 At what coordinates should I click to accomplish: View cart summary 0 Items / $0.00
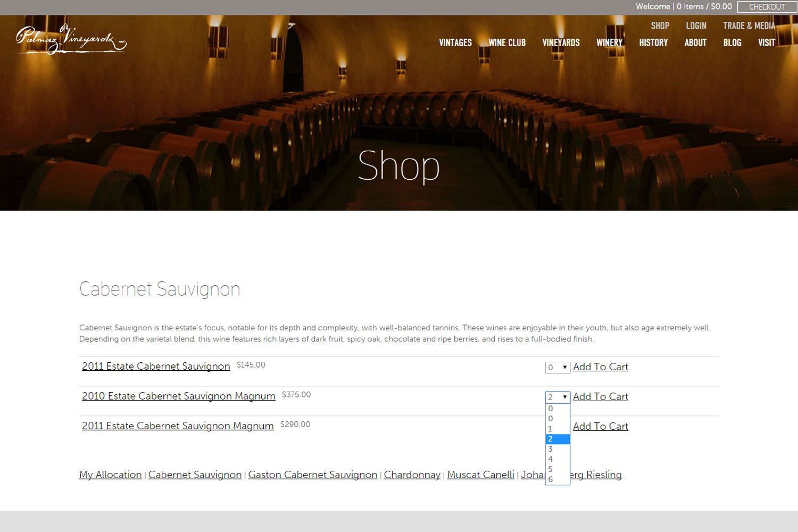pos(704,6)
